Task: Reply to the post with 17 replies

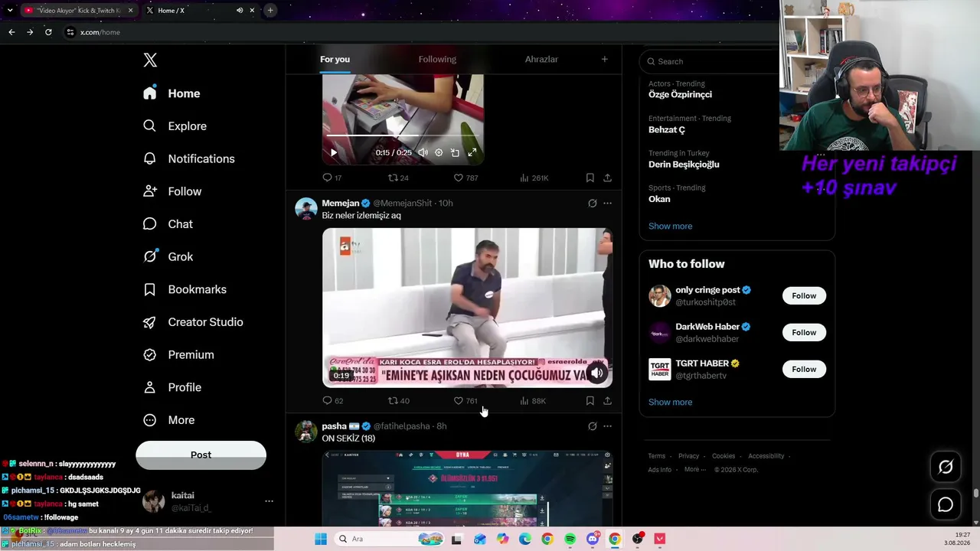Action: [332, 178]
